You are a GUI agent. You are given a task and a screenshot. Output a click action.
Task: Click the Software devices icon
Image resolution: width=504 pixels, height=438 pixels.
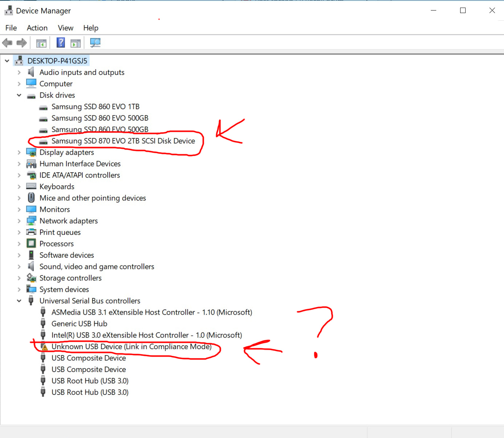click(x=31, y=255)
